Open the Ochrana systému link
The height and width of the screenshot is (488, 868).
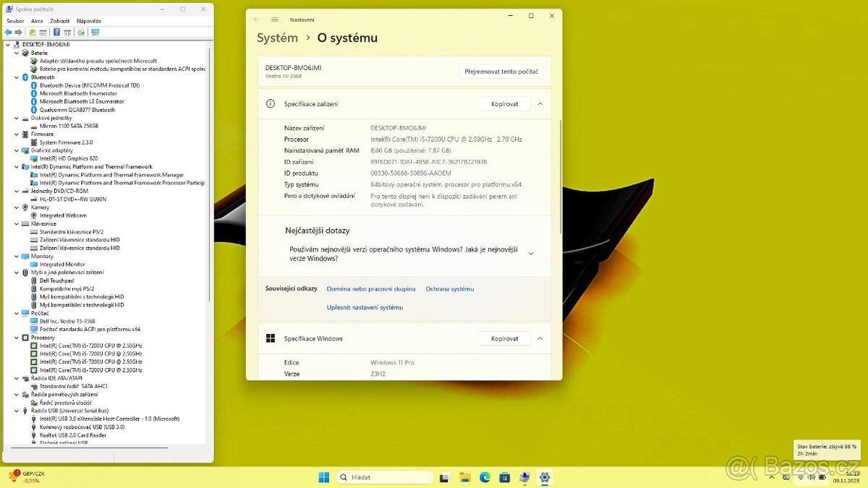(x=449, y=288)
